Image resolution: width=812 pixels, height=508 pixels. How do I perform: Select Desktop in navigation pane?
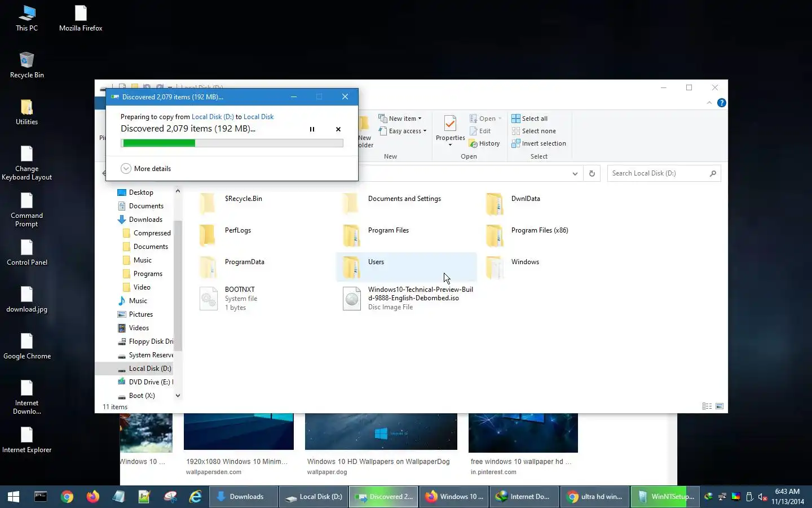pos(135,192)
